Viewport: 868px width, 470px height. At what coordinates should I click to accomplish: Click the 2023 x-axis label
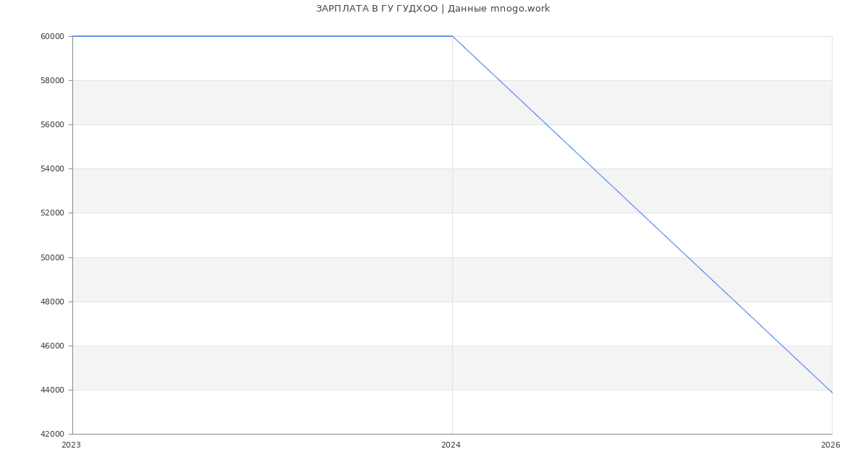point(71,445)
